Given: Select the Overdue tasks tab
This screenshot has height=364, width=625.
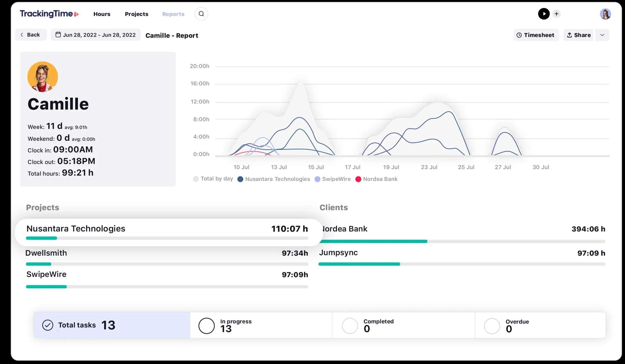Looking at the screenshot, I should tap(540, 325).
